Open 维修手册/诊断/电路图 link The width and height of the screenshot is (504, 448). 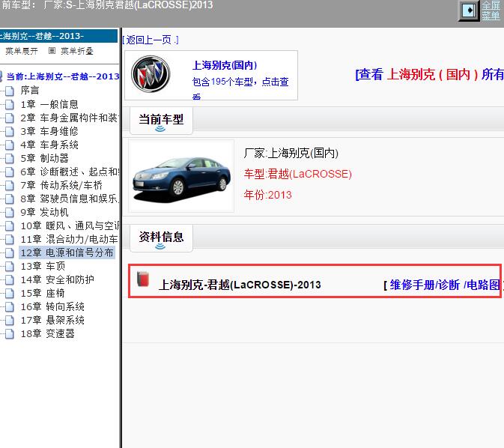[x=443, y=285]
